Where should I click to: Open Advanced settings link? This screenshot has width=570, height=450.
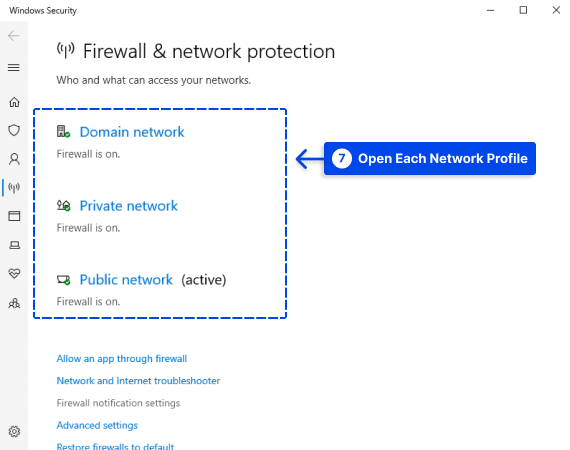pos(97,425)
